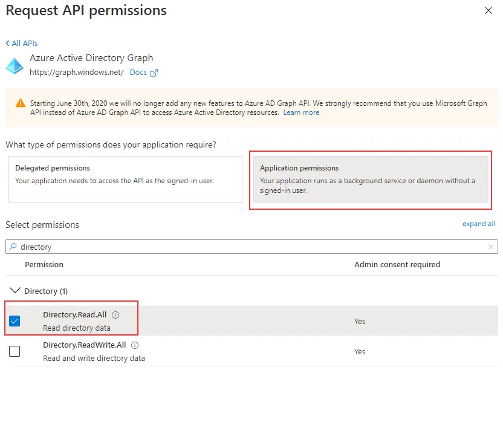
Task: Close the Request API permissions panel
Action: [x=488, y=10]
